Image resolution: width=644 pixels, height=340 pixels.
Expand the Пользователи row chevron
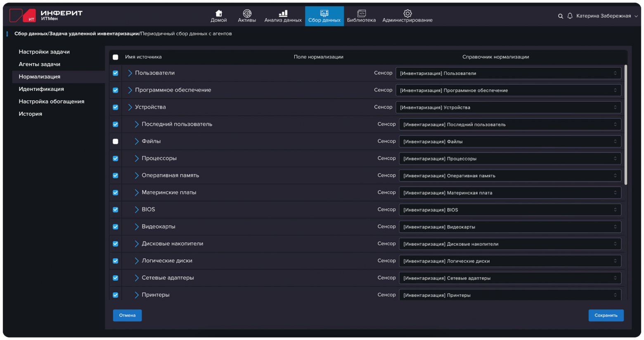(x=130, y=73)
